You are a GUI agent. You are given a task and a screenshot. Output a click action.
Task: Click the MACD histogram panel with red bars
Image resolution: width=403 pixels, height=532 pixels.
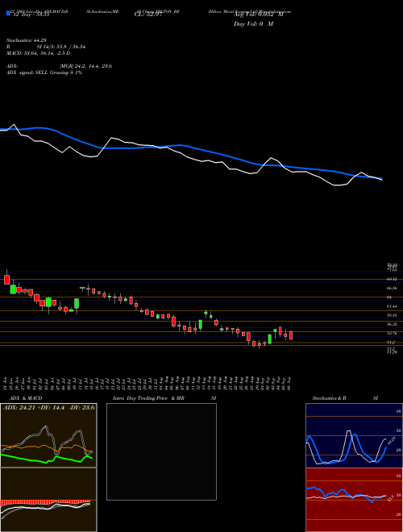tap(48, 500)
